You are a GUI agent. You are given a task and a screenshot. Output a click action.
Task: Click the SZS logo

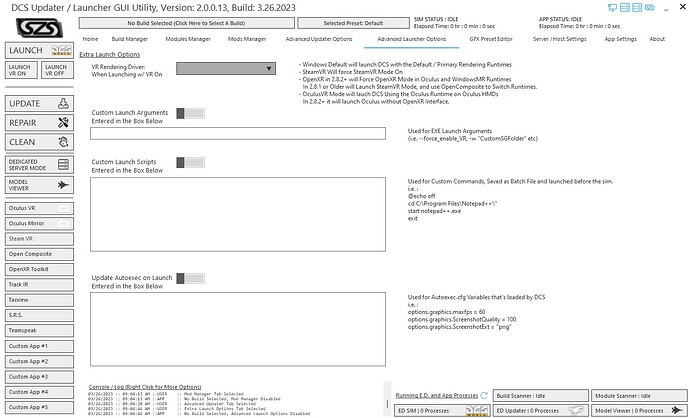(x=39, y=29)
